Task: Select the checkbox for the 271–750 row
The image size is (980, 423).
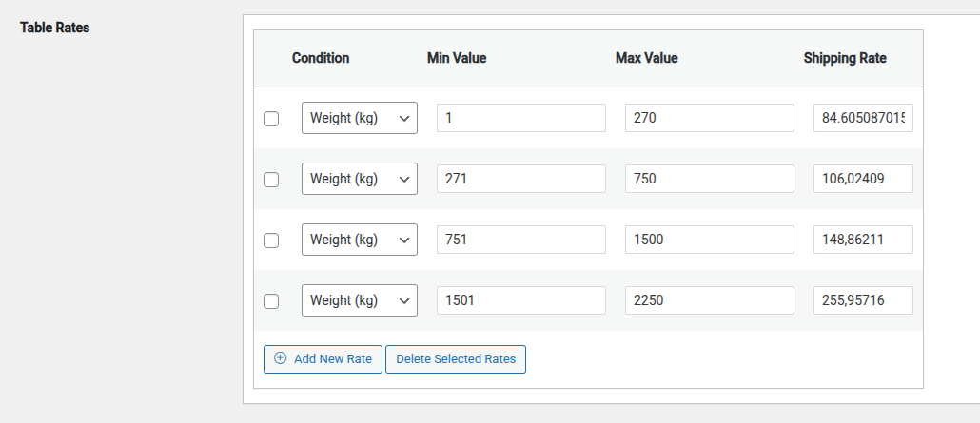Action: [271, 180]
